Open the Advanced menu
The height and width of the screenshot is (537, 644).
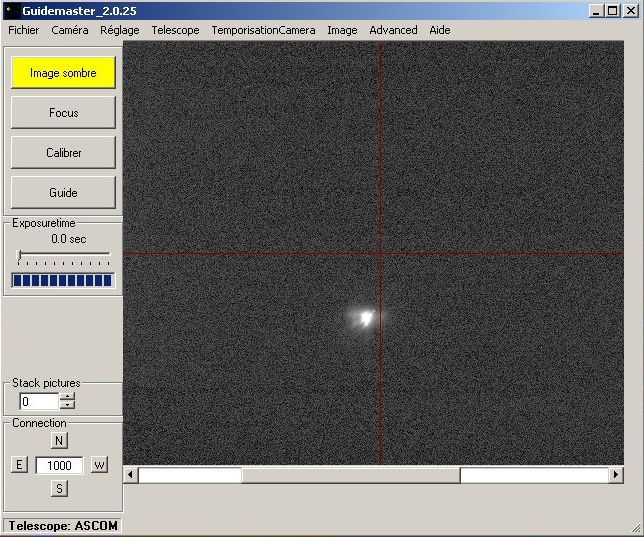coord(393,30)
